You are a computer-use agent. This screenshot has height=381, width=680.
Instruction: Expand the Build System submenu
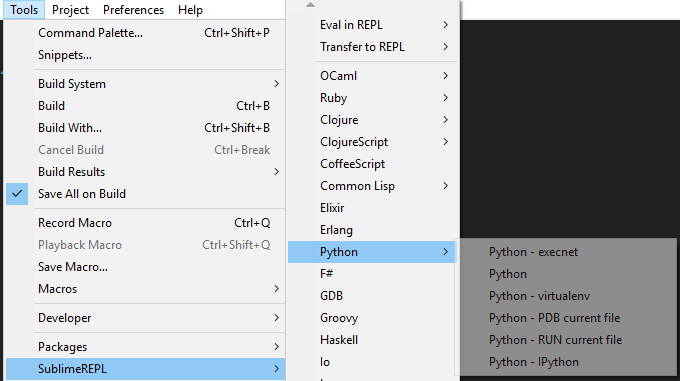pos(145,84)
